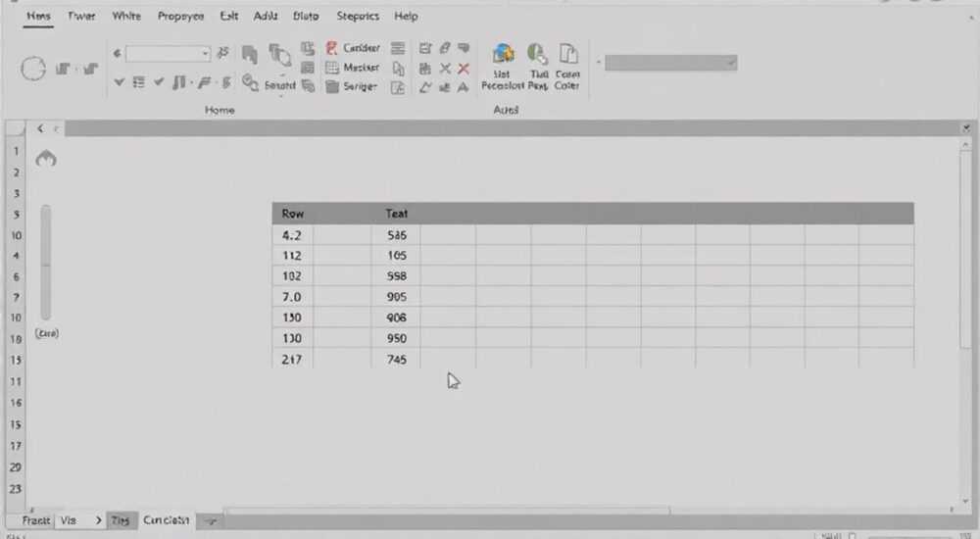
Task: Click the bulleted list icon in ribbon
Action: tap(139, 82)
